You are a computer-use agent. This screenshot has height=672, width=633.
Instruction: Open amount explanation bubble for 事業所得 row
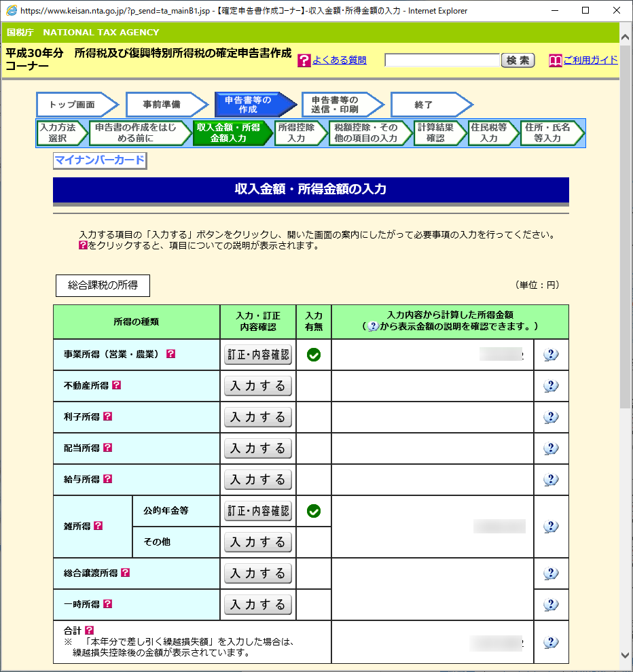pos(551,355)
